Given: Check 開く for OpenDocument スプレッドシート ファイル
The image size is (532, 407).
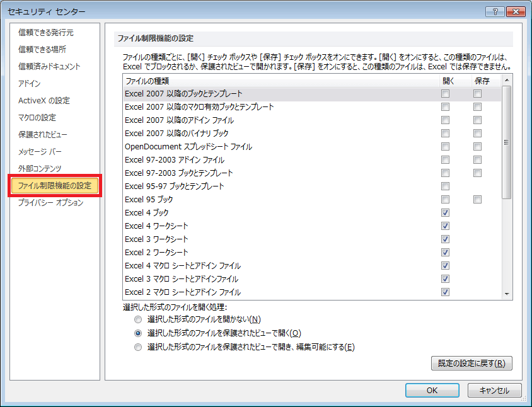Looking at the screenshot, I should [445, 147].
